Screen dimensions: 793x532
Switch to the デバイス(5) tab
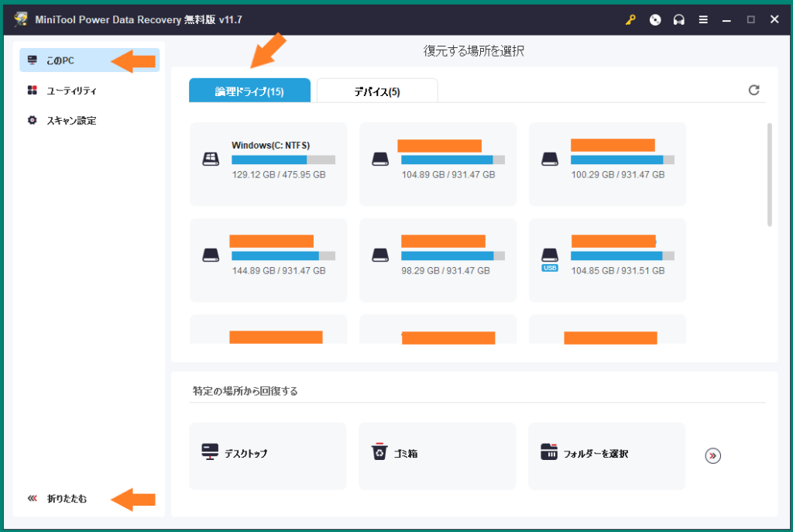pyautogui.click(x=376, y=91)
